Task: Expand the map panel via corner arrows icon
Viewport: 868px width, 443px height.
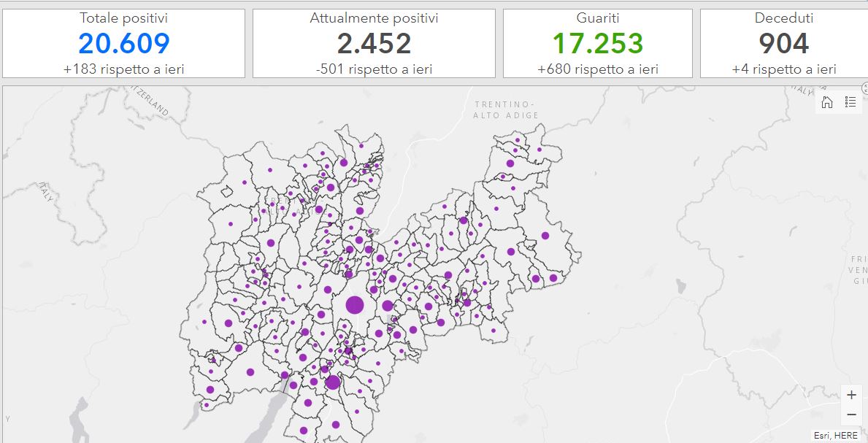Action: (865, 88)
